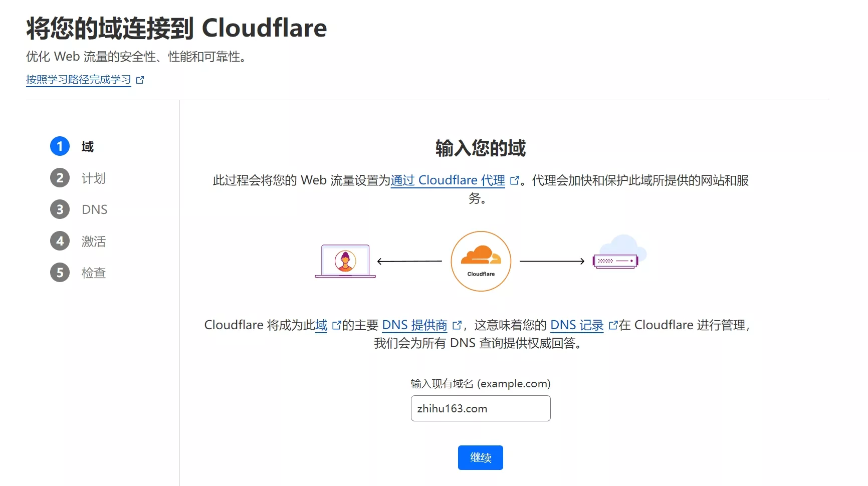Select step 1 domain circle icon
The width and height of the screenshot is (868, 486).
(60, 146)
